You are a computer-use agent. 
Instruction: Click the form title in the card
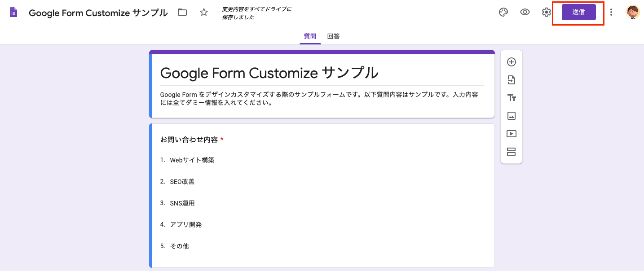pyautogui.click(x=269, y=73)
